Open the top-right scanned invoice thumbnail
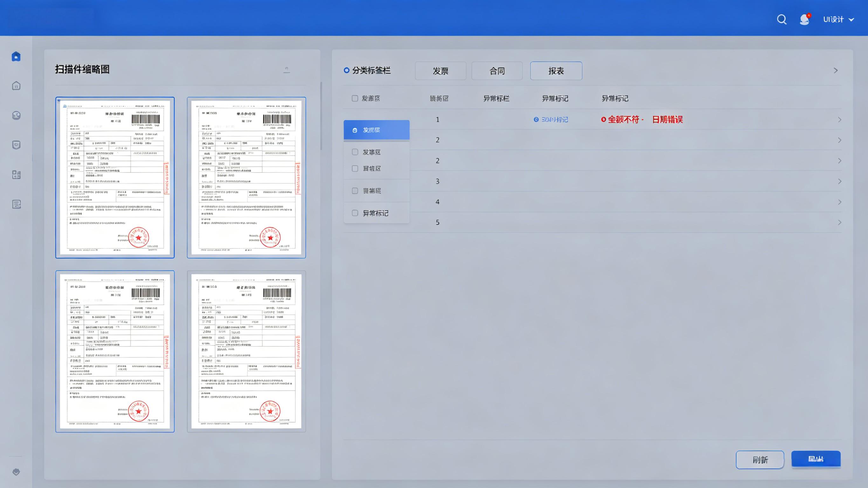 (x=246, y=178)
